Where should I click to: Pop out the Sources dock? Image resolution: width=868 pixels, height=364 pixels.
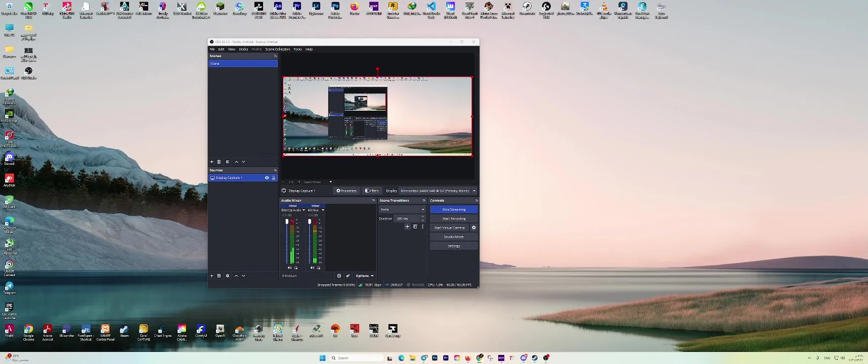click(x=275, y=170)
